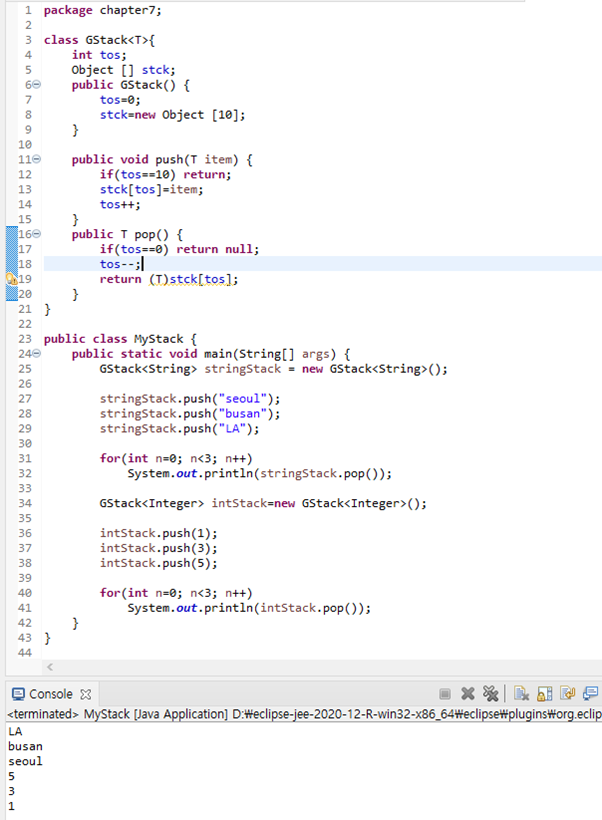The image size is (602, 820).
Task: Collapse the GStack() constructor fold at line 6
Action: (37, 85)
